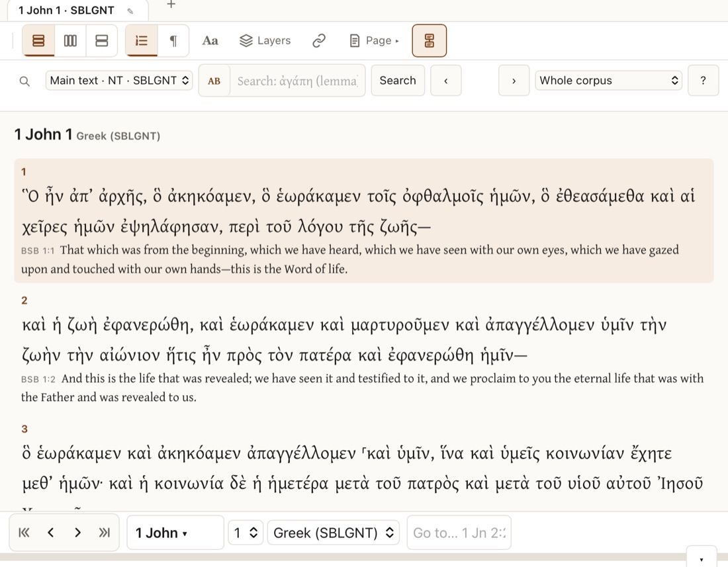
Task: Click the Greek word ἡμετέρα
Action: coord(298,484)
